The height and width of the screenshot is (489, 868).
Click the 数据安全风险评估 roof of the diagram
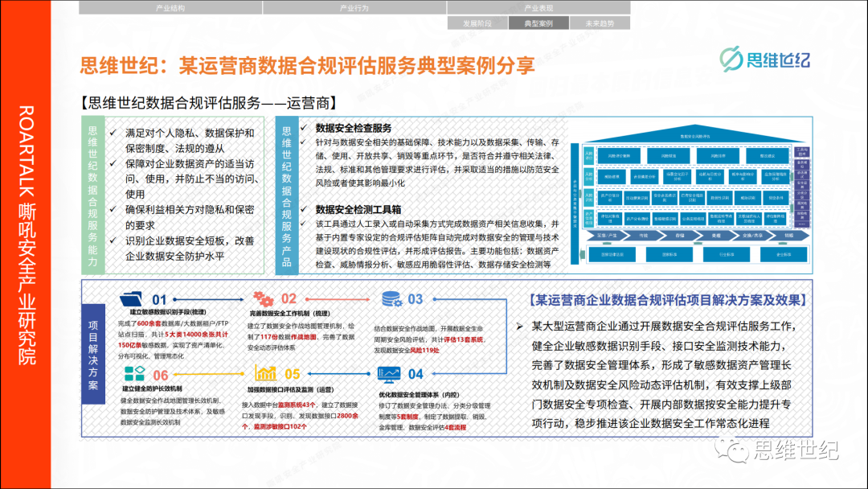pos(694,135)
